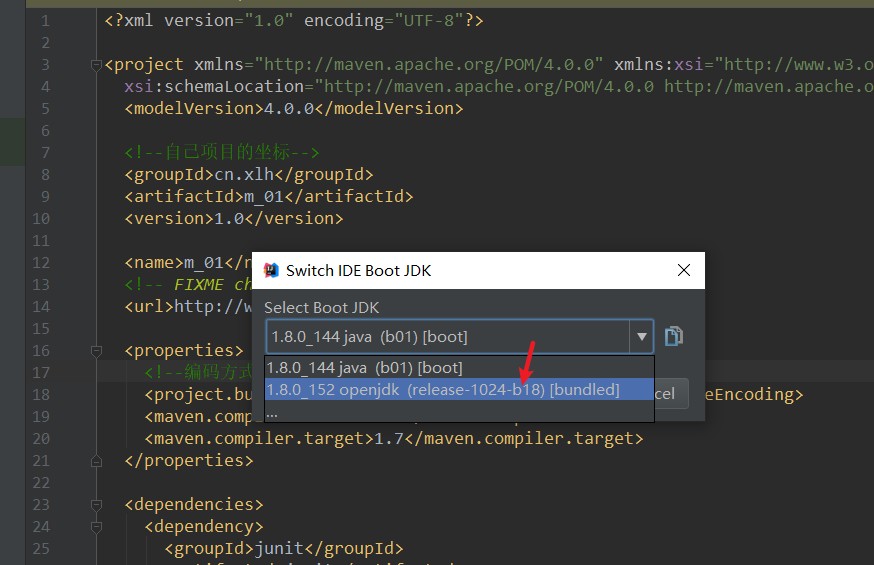Click line number 1 in the gutter
The width and height of the screenshot is (874, 565).
tap(45, 21)
